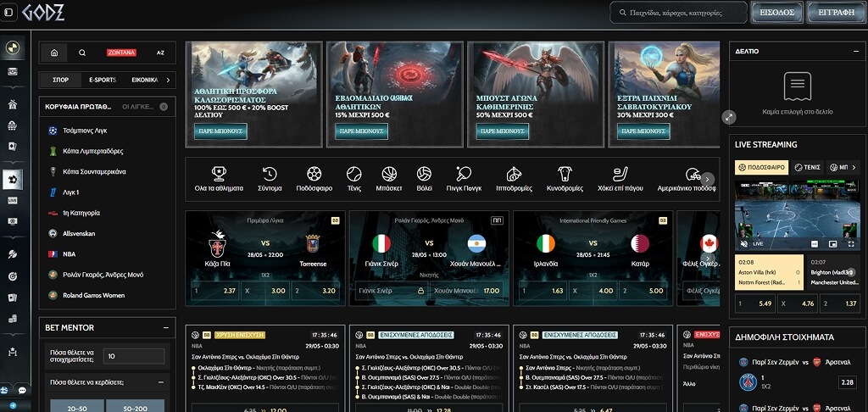The height and width of the screenshot is (412, 868).
Task: Unmute the live stream video
Action: coord(744,243)
